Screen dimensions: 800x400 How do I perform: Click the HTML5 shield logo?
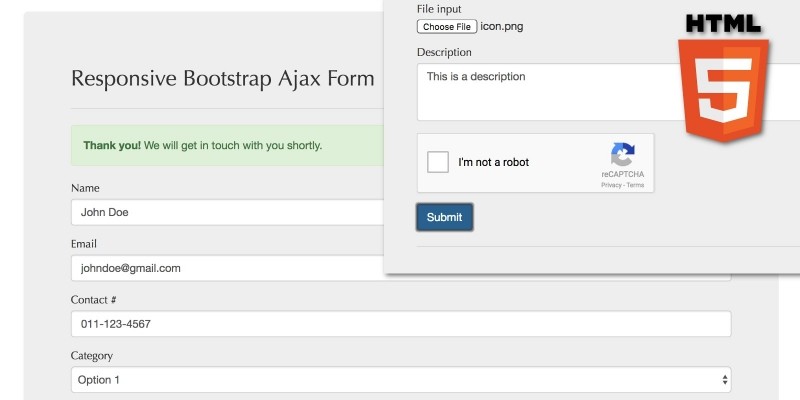coord(722,88)
